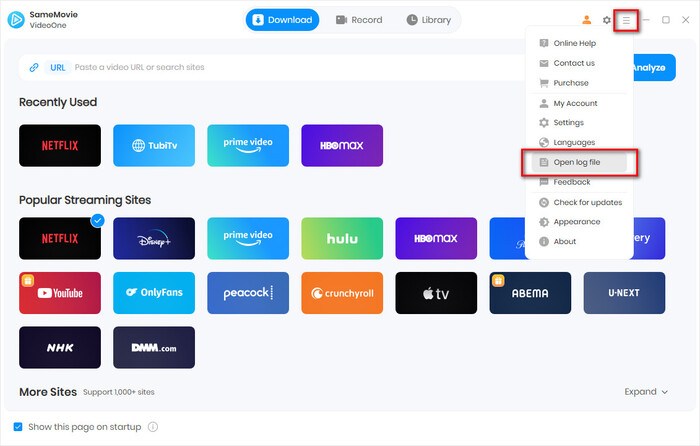The width and height of the screenshot is (700, 446).
Task: Switch to the Record tab
Action: [359, 20]
